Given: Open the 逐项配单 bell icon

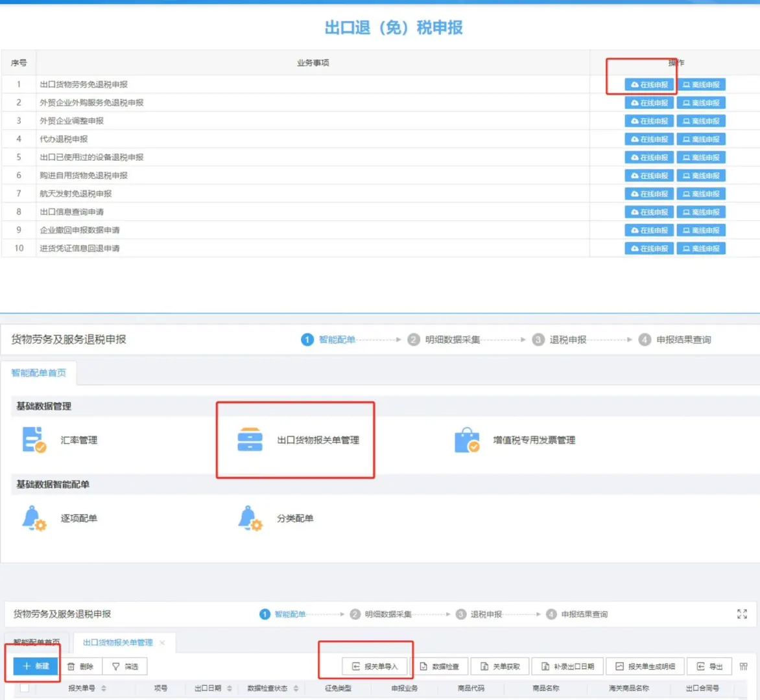Looking at the screenshot, I should tap(34, 518).
